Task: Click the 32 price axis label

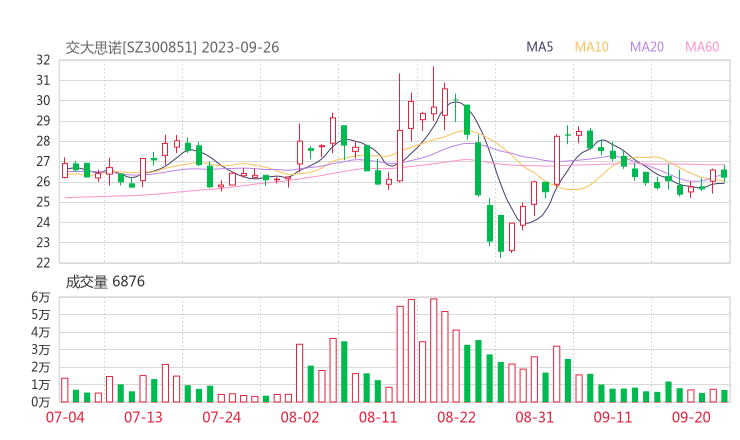Action: coord(43,60)
